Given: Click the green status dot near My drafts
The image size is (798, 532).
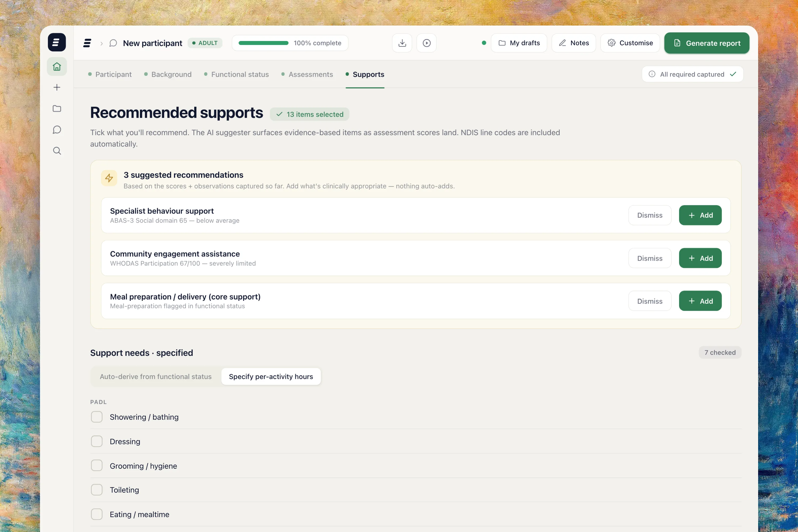Looking at the screenshot, I should click(x=484, y=43).
